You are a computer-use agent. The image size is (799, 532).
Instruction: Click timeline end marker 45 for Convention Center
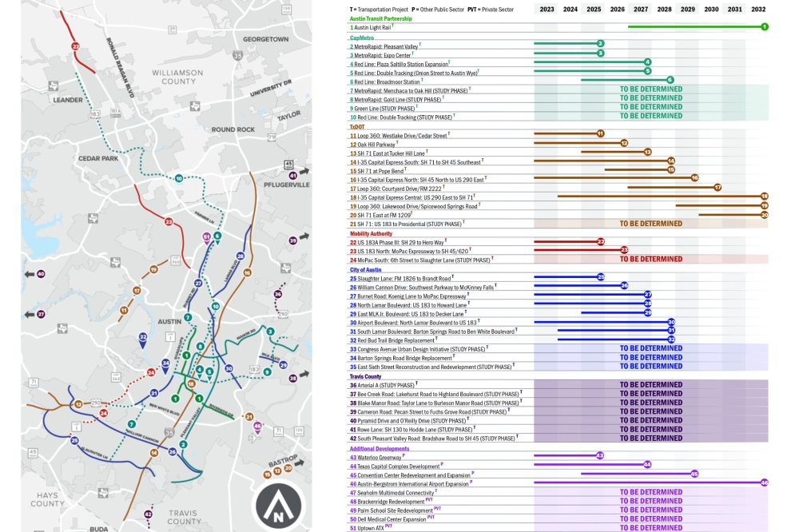(x=694, y=474)
